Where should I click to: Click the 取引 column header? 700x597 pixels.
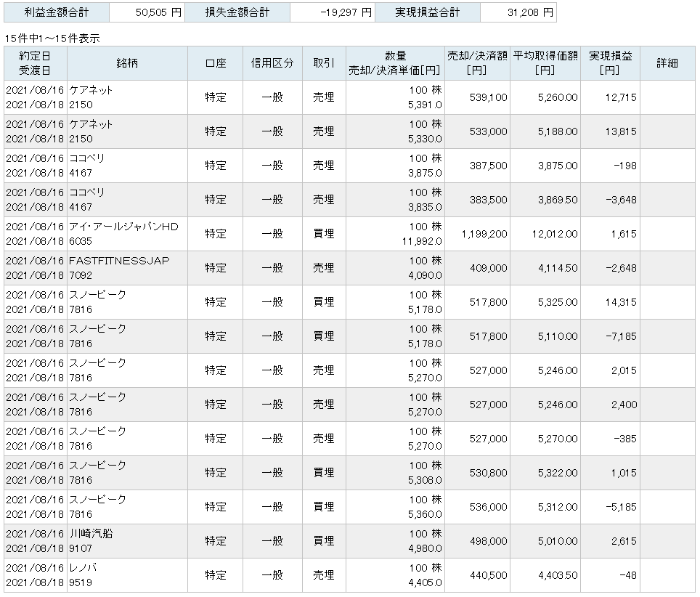(x=324, y=63)
